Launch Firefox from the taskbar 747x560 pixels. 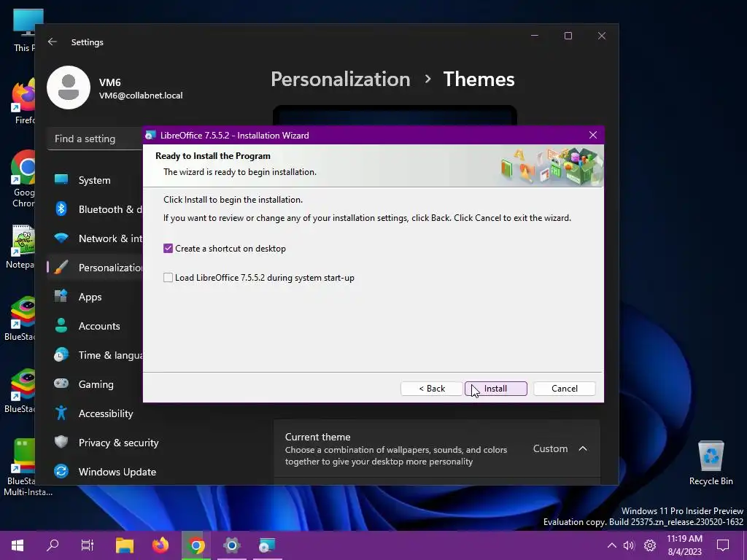click(x=160, y=545)
